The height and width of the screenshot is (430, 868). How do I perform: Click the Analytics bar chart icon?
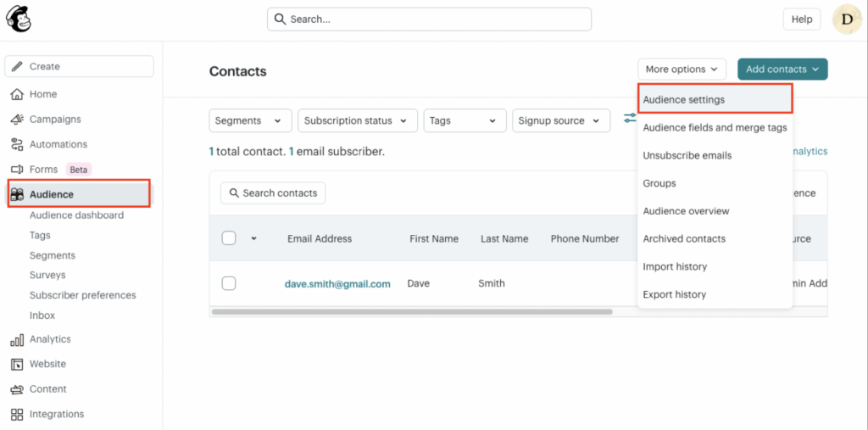point(17,339)
